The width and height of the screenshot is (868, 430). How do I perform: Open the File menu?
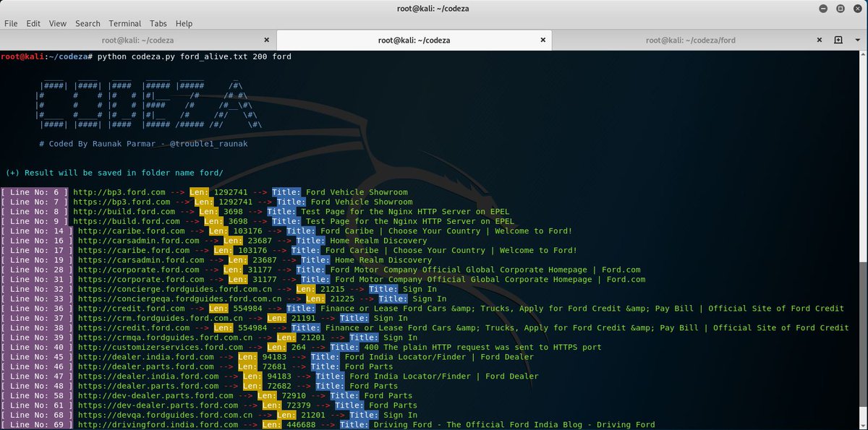coord(11,24)
